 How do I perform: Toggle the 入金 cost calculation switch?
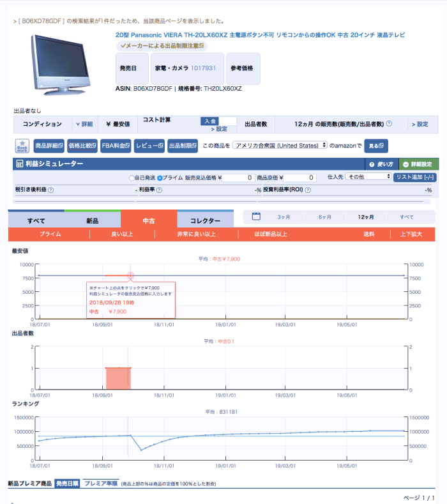218,121
